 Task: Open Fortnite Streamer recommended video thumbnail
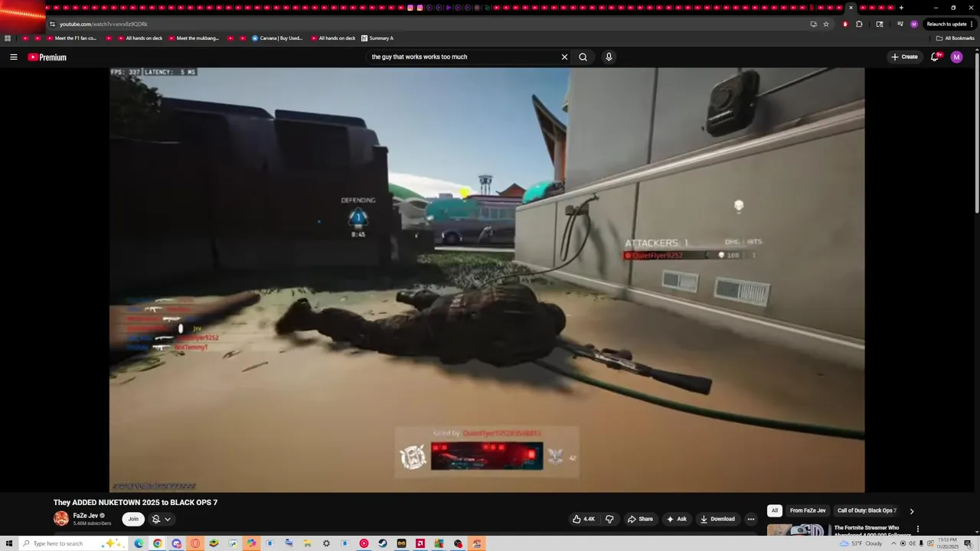pyautogui.click(x=798, y=530)
